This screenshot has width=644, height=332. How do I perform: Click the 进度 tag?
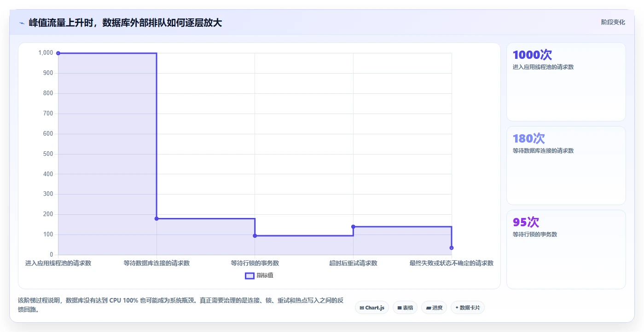pyautogui.click(x=434, y=308)
